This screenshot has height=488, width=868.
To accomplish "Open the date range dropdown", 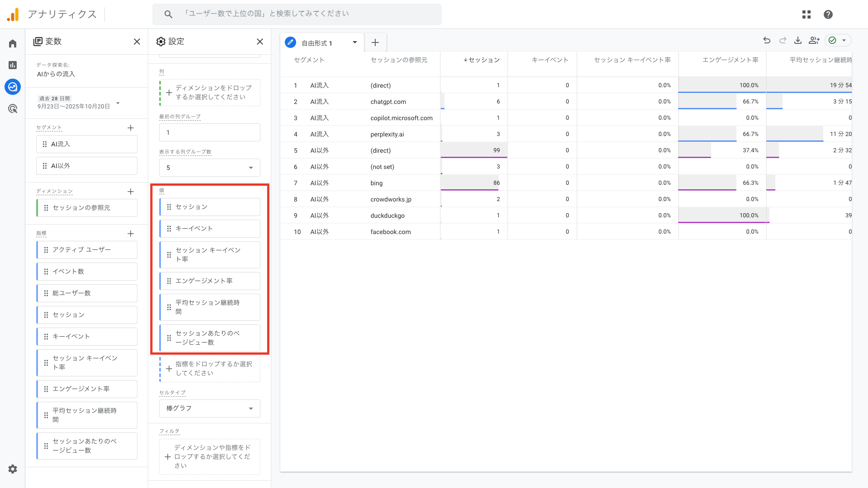I will coord(118,103).
